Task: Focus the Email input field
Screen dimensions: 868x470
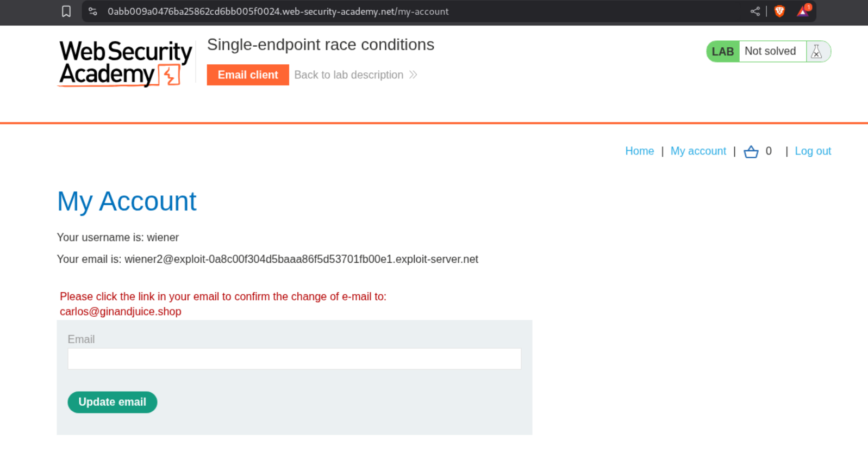Action: 294,359
